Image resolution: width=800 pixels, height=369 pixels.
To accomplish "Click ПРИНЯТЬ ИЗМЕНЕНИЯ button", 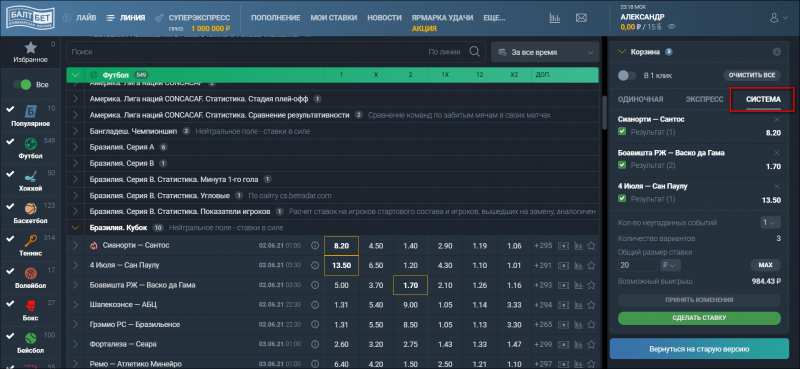I will point(699,300).
